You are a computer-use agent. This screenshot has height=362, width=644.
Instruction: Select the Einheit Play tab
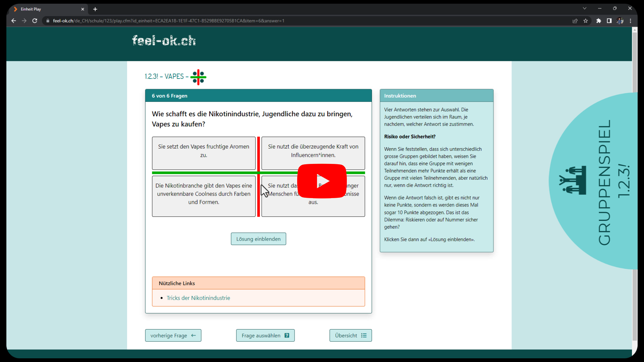(x=49, y=9)
